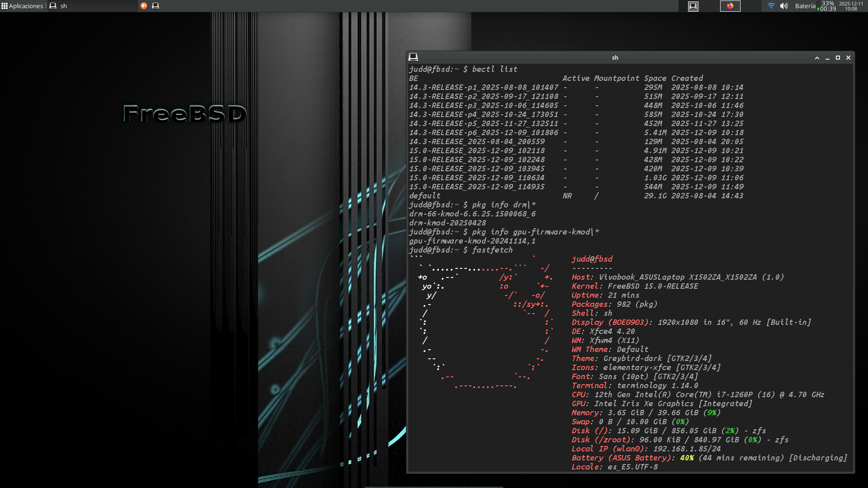Click the battery charge level indicator bar
868x488 pixels.
pyautogui.click(x=818, y=6)
